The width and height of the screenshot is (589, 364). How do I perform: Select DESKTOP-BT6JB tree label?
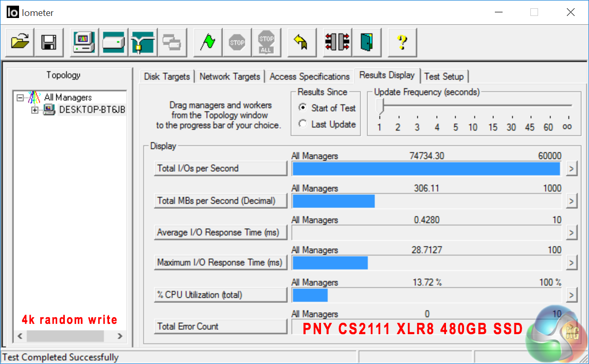92,110
